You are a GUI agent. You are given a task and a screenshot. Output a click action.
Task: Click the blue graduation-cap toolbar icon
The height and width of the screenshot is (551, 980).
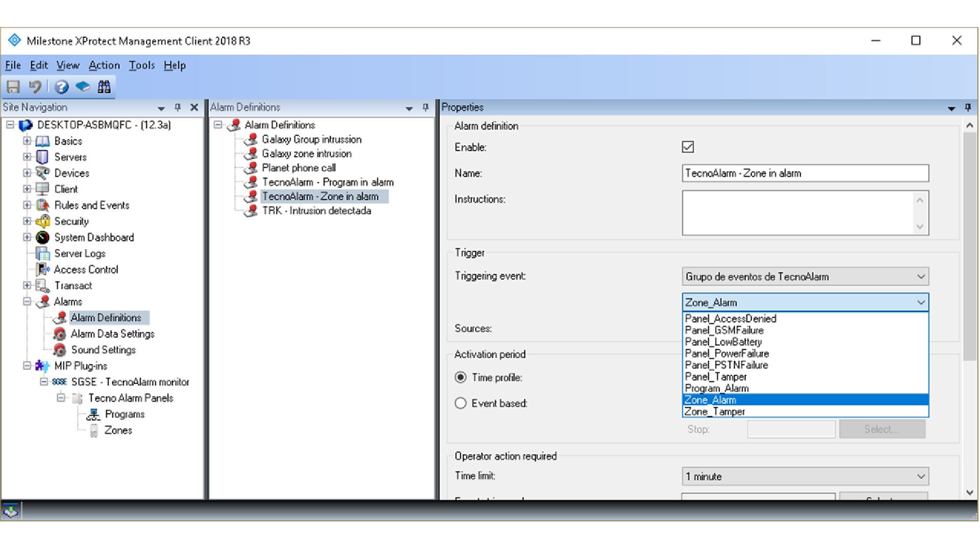(x=83, y=87)
